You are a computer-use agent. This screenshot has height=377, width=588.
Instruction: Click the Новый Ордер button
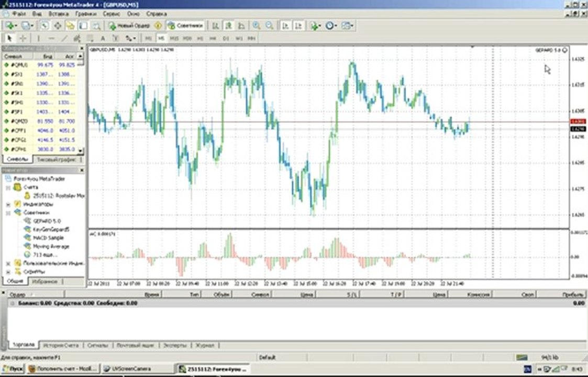(129, 26)
